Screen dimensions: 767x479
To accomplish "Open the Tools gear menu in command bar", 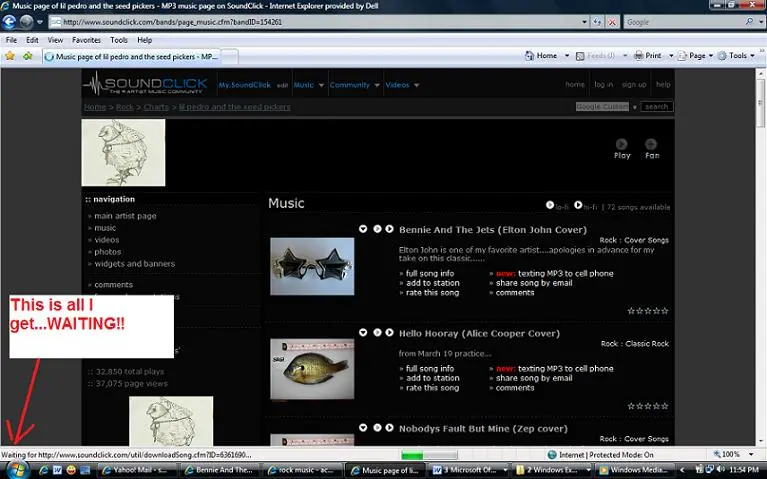I will click(736, 56).
